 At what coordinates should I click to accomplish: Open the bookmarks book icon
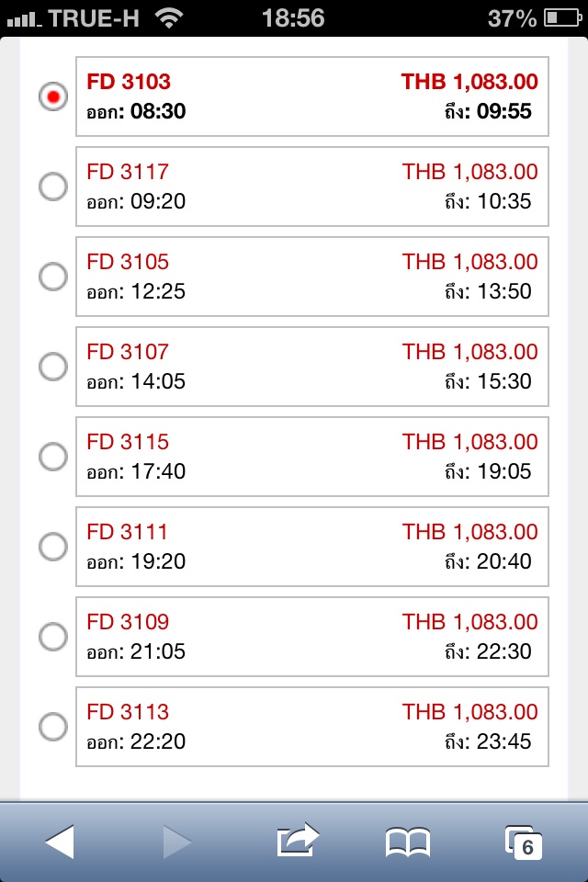[x=407, y=842]
